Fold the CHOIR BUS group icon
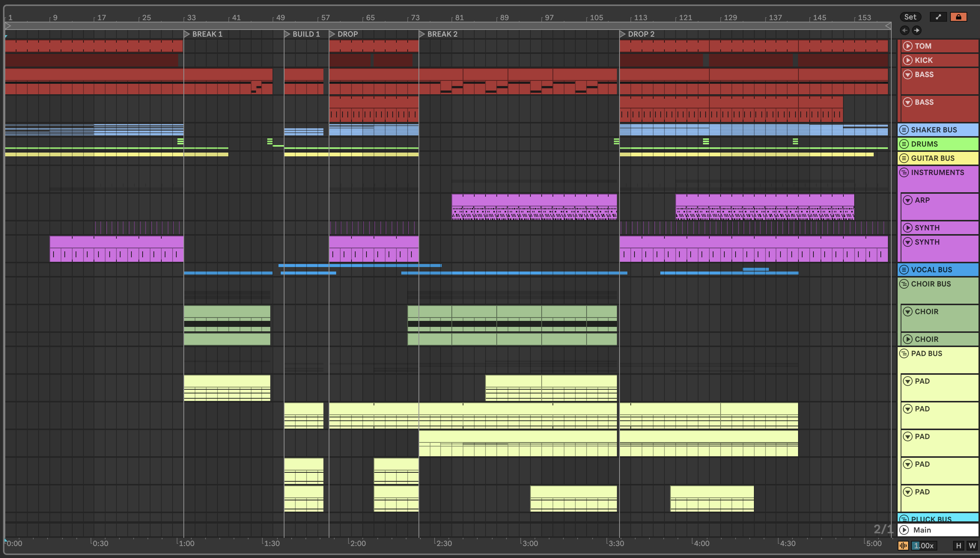 click(x=904, y=284)
